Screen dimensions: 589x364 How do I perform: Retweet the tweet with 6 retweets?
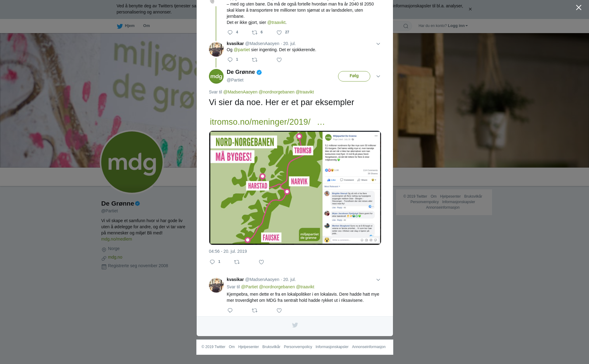(x=255, y=32)
